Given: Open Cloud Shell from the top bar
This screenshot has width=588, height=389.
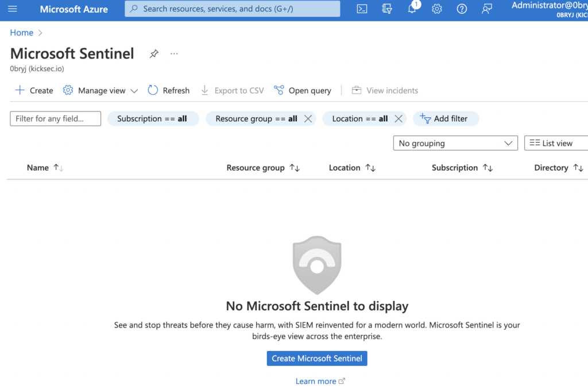Looking at the screenshot, I should coord(362,9).
